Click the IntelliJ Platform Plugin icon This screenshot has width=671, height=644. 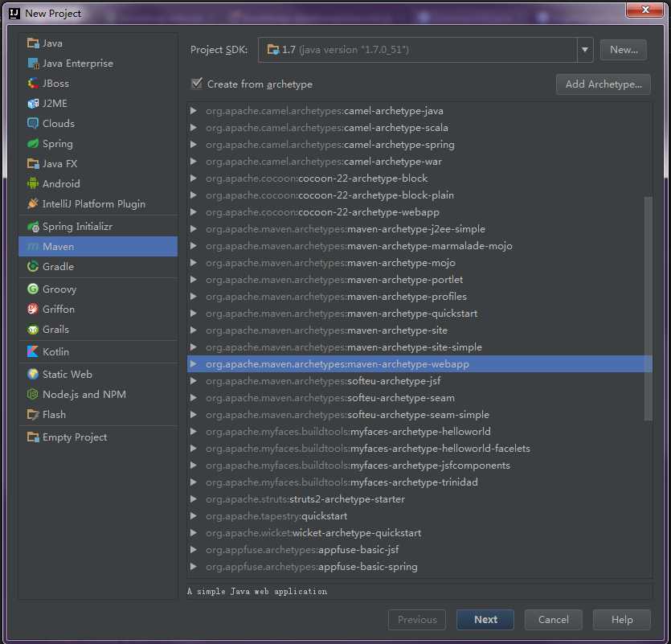coord(33,204)
